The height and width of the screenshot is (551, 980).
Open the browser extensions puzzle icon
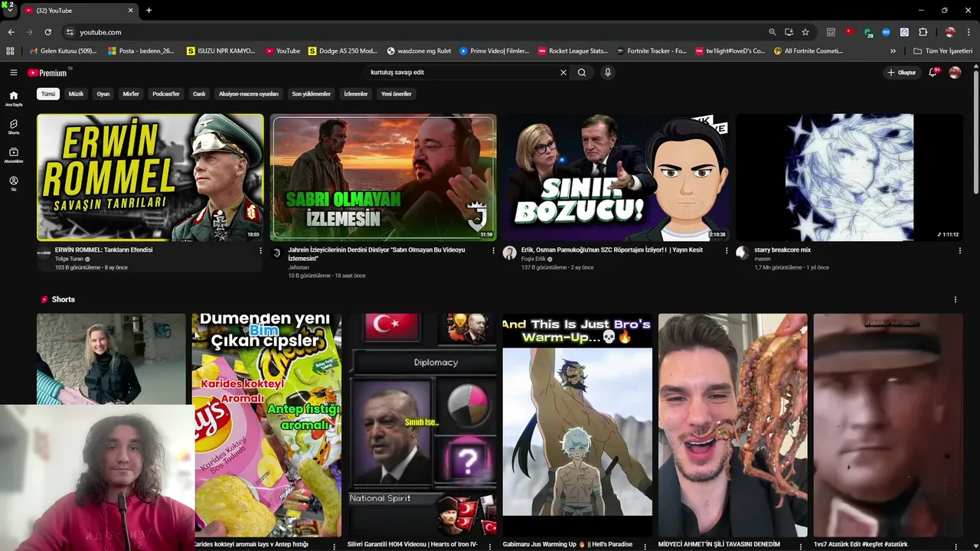pyautogui.click(x=923, y=32)
